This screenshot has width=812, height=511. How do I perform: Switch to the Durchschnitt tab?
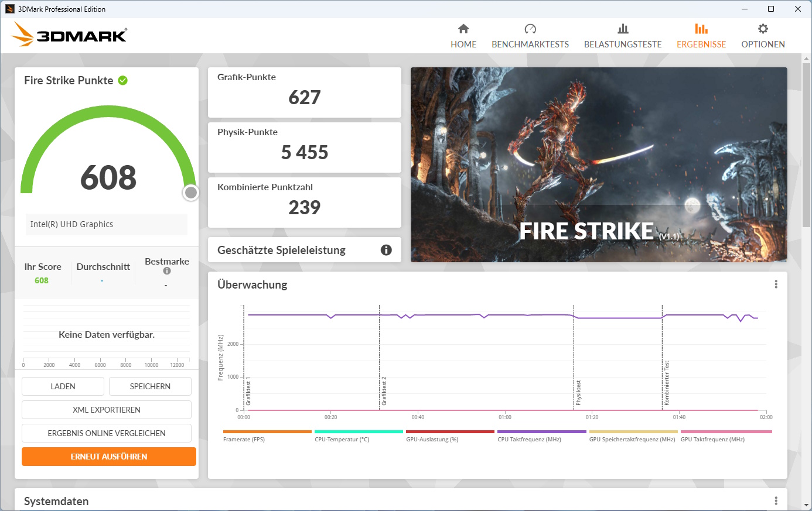(x=103, y=266)
